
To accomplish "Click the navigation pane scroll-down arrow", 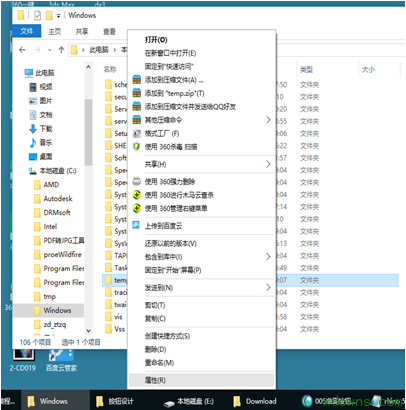I will (x=88, y=331).
